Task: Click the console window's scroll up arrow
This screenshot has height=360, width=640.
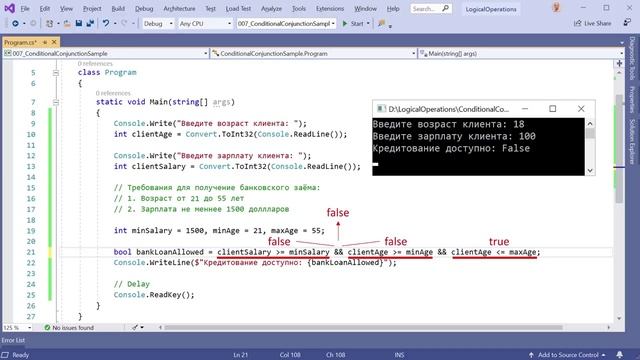Action: (590, 123)
